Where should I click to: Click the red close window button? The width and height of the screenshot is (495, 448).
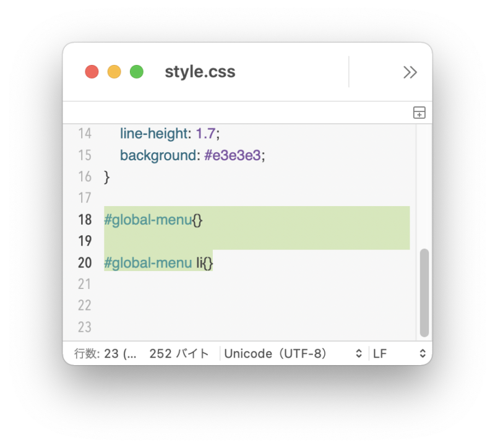(x=92, y=72)
